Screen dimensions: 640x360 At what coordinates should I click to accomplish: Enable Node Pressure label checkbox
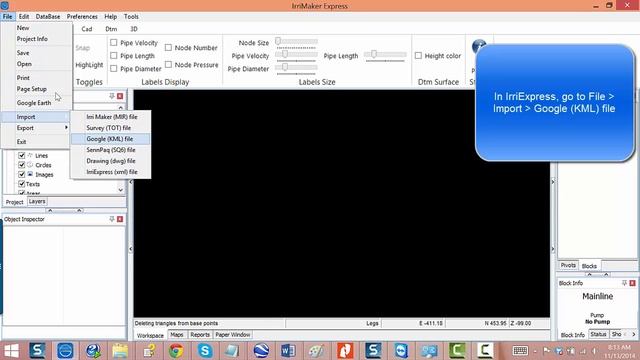pyautogui.click(x=168, y=64)
